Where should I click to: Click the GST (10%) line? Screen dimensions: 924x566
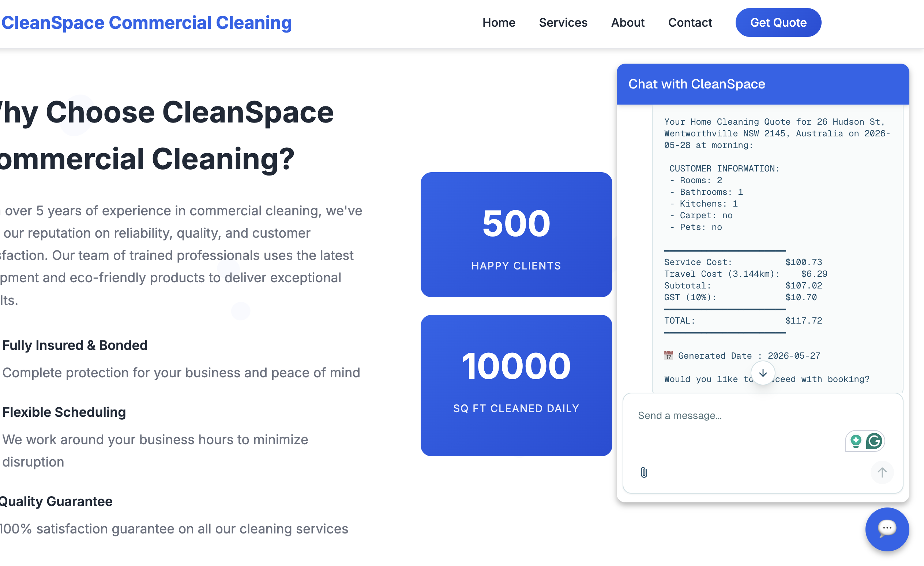[x=740, y=298]
